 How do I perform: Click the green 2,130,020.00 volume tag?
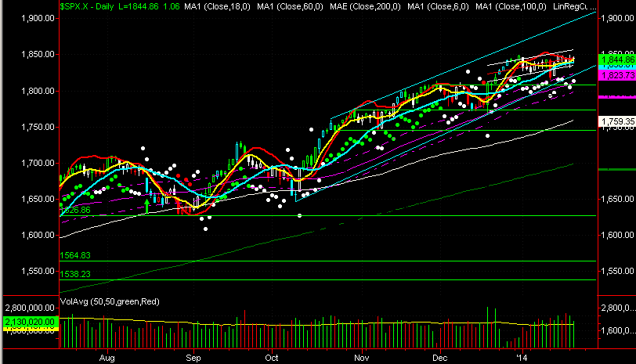pyautogui.click(x=29, y=322)
